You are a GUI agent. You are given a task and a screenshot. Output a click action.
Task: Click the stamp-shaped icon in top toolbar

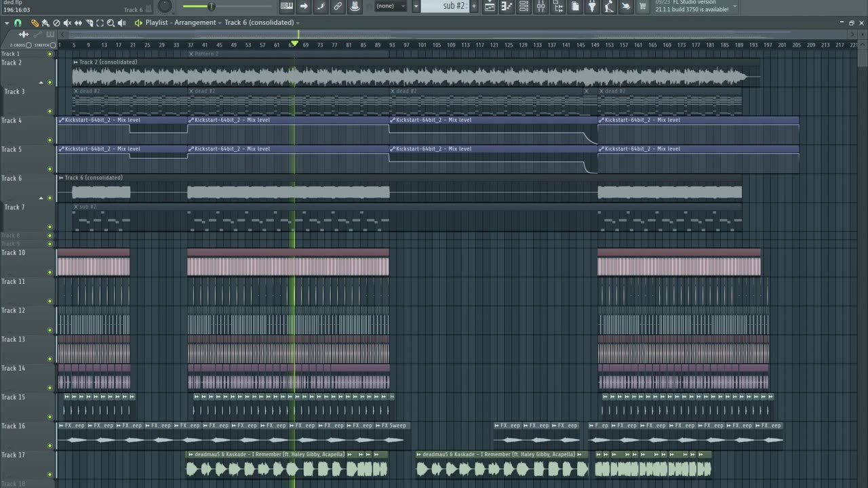355,6
